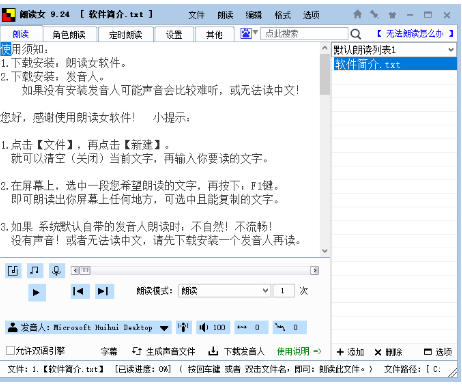
Task: Click the progress slider left arrow
Action: [x=76, y=270]
